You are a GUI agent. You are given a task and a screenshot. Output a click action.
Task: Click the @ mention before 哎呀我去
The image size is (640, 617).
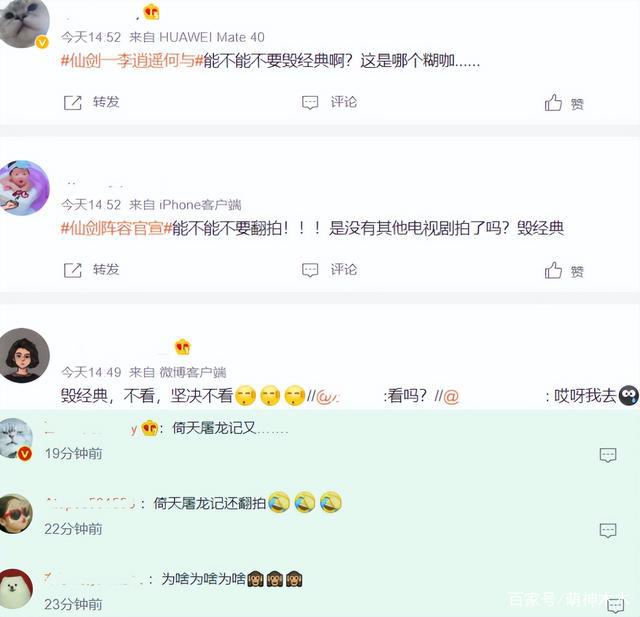451,396
